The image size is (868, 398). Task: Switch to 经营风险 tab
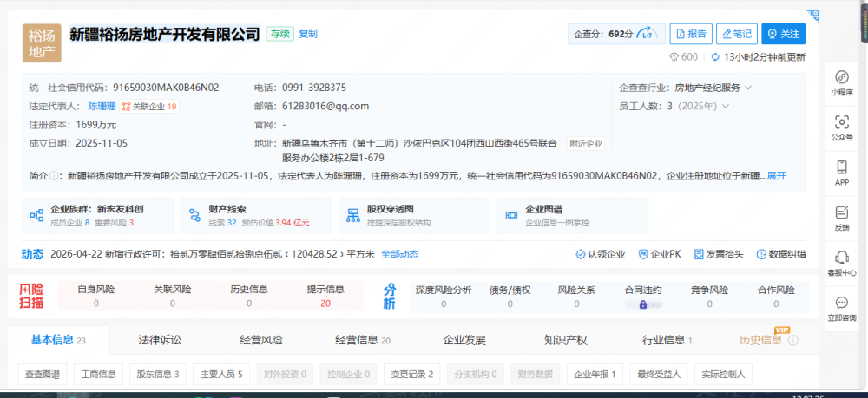click(x=260, y=340)
